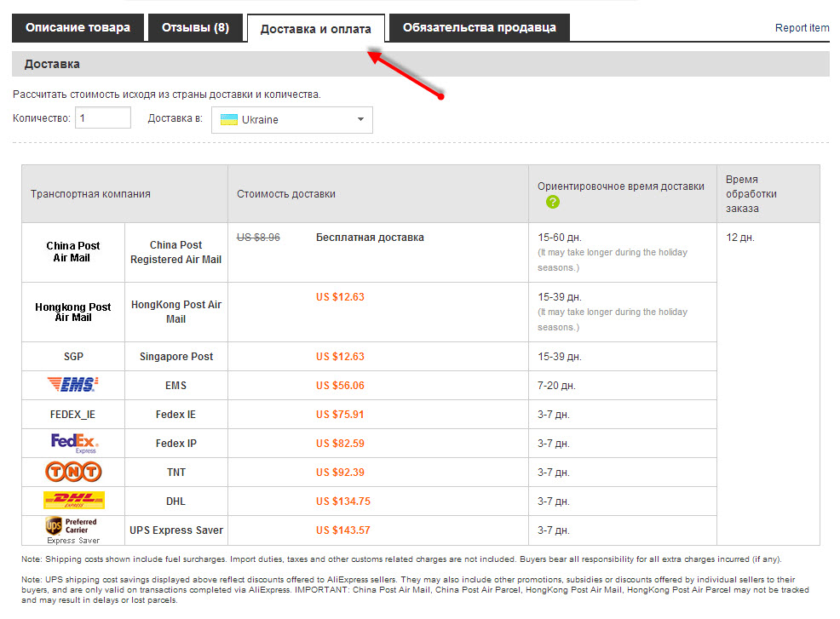The width and height of the screenshot is (840, 619).
Task: Click the China Post Air Mail logo
Action: (73, 252)
